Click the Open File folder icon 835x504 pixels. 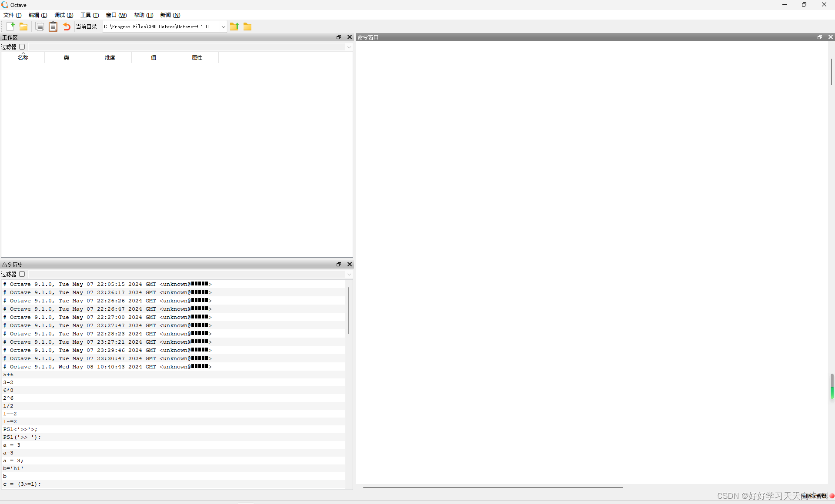tap(23, 27)
